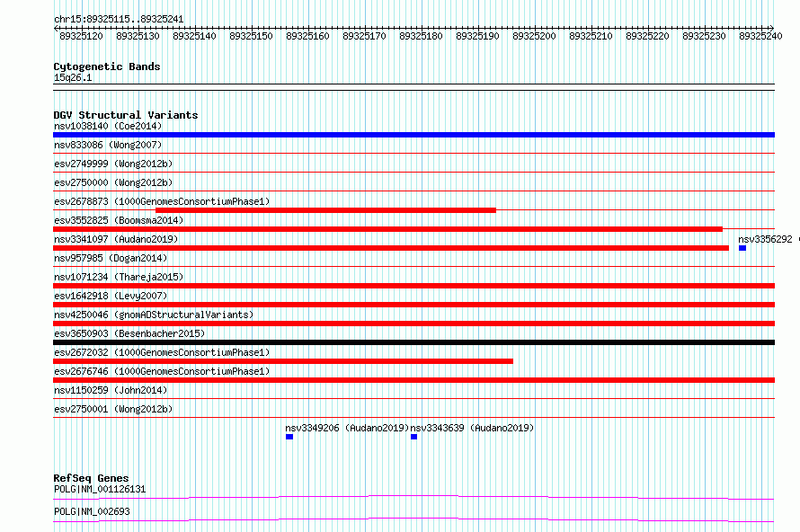Click the red esv2672032 variant bar
Viewport: 800px width, 532px height.
[x=283, y=361]
